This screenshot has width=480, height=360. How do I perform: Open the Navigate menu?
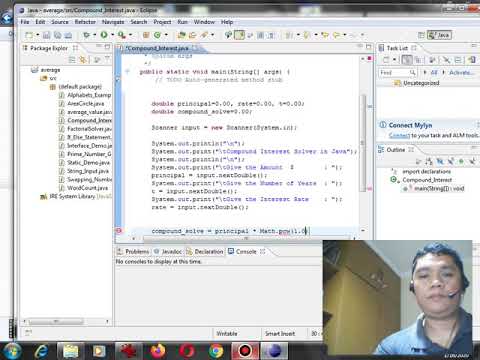pos(113,22)
